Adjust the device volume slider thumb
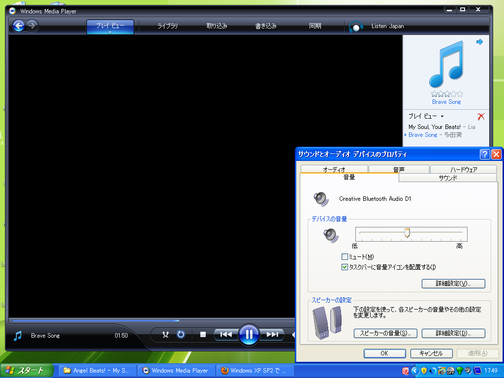This screenshot has width=504, height=378. [x=407, y=233]
